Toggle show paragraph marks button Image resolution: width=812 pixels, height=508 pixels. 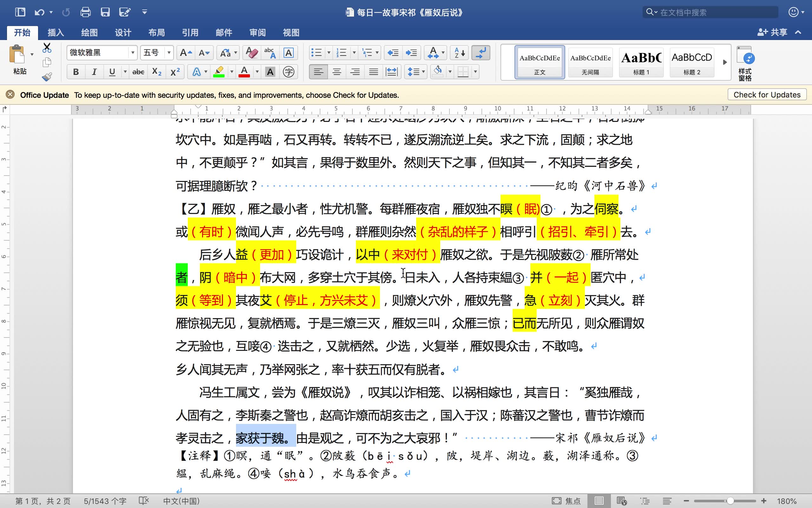[481, 53]
